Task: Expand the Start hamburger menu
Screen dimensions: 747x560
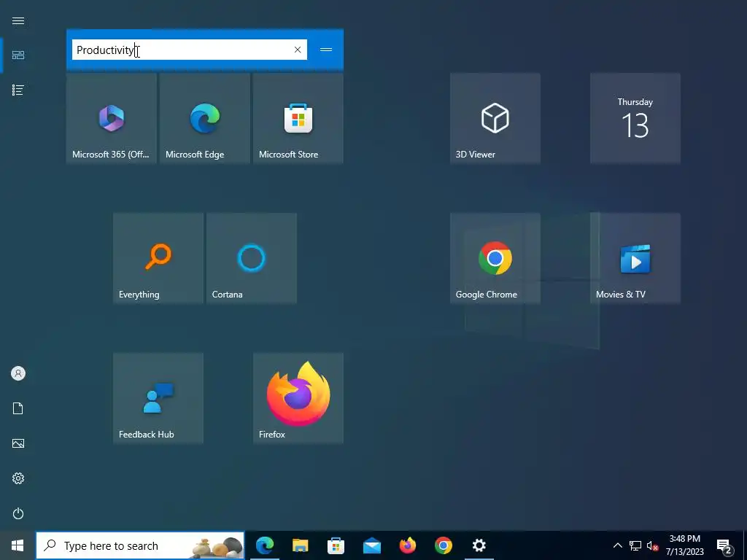Action: (18, 20)
